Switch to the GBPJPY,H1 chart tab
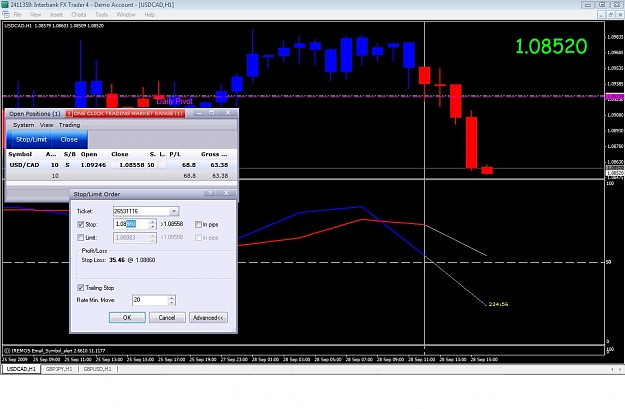The width and height of the screenshot is (625, 409). pyautogui.click(x=59, y=369)
